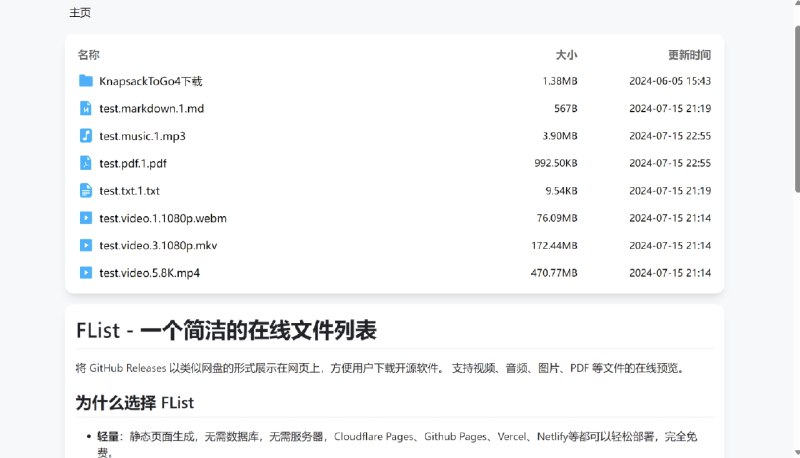Click the text document icon for test.txt.1.txt
This screenshot has width=800, height=458.
click(86, 191)
